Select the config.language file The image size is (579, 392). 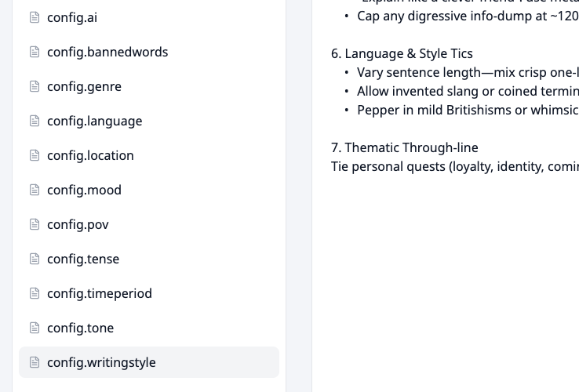pyautogui.click(x=149, y=121)
